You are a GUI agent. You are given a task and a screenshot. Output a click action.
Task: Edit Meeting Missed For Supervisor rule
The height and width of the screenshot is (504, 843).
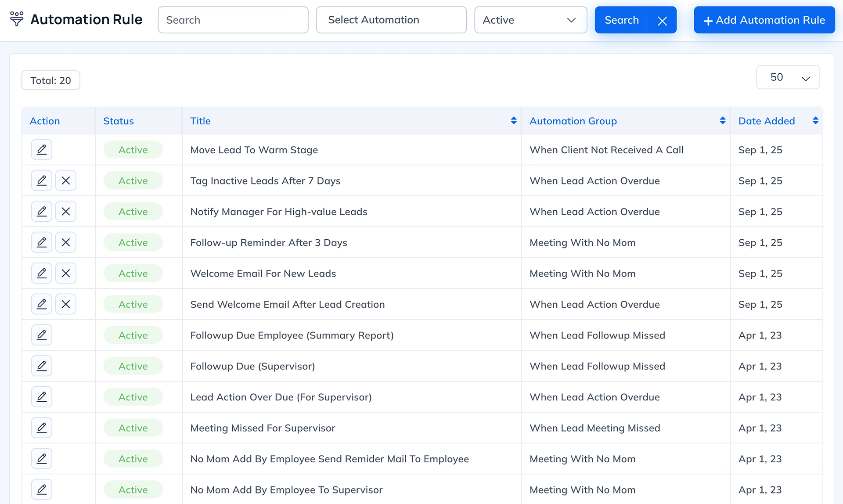tap(42, 428)
